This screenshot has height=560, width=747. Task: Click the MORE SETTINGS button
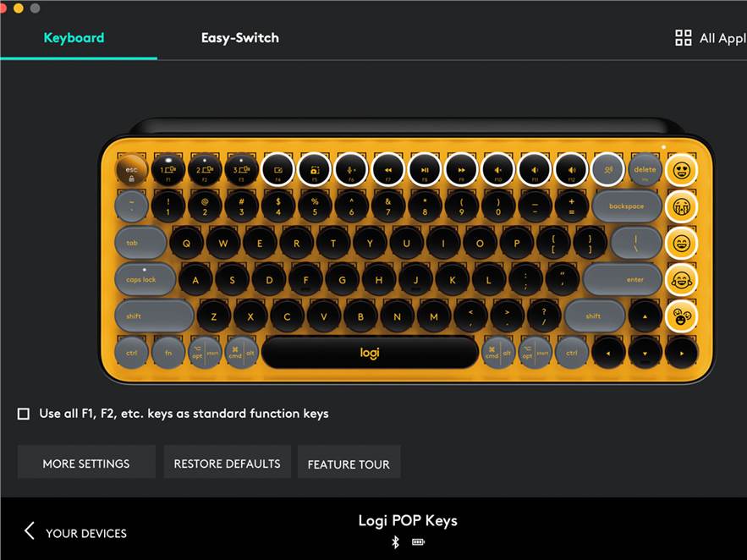[86, 463]
